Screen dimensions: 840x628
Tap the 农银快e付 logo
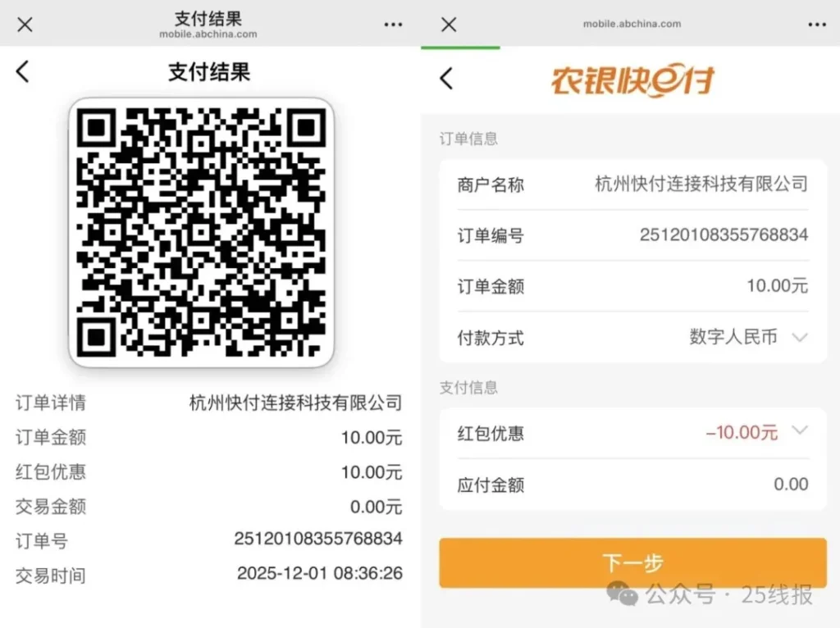point(632,81)
